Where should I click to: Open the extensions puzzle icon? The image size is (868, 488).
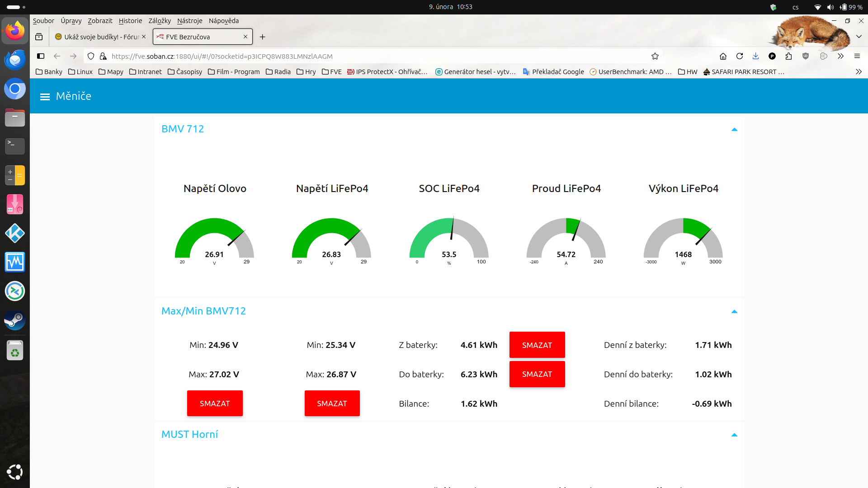click(788, 56)
